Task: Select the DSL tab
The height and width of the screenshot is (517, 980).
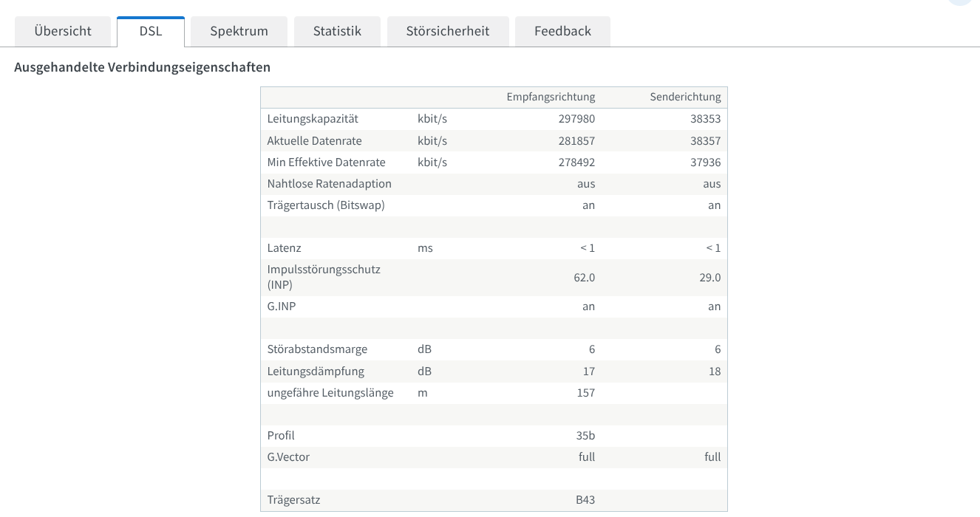Action: tap(151, 31)
